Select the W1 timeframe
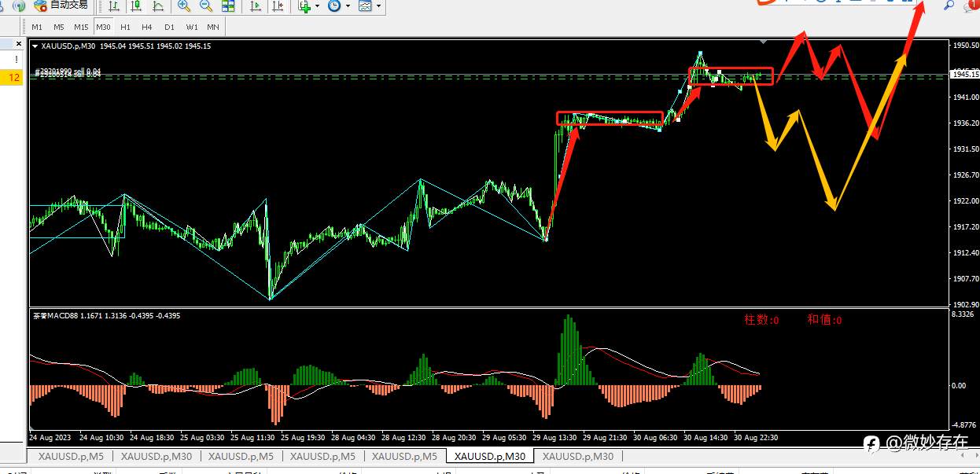The height and width of the screenshot is (474, 980). (192, 27)
